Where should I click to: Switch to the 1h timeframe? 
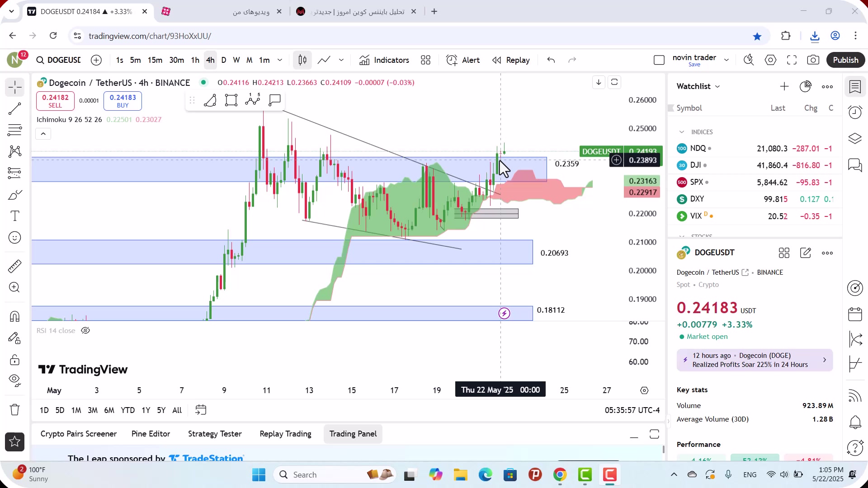click(195, 60)
